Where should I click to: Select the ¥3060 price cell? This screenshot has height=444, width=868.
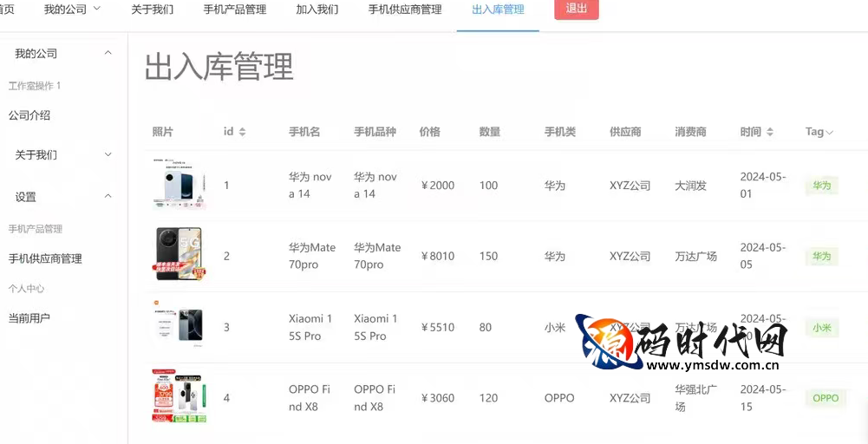[x=437, y=398]
